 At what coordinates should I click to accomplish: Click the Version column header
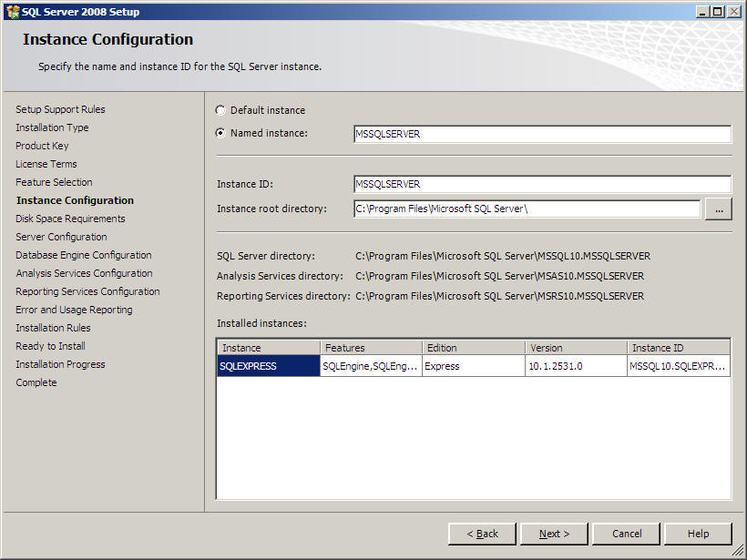pyautogui.click(x=576, y=348)
